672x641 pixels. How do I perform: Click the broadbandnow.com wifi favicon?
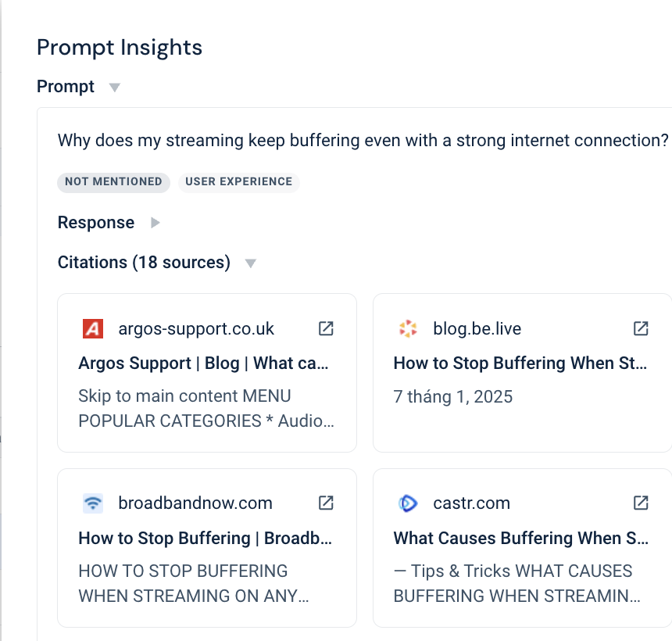[92, 503]
